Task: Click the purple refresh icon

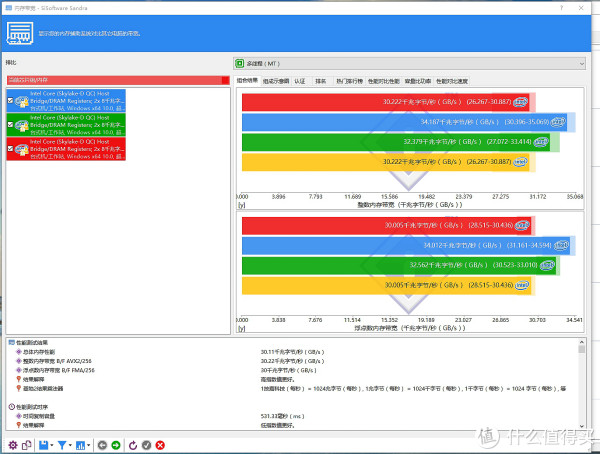Action: click(133, 445)
